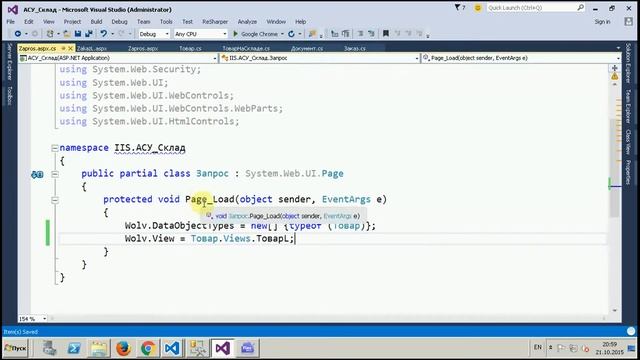The height and width of the screenshot is (360, 640).
Task: Click the Quick Launch search magnifier
Action: click(x=580, y=7)
